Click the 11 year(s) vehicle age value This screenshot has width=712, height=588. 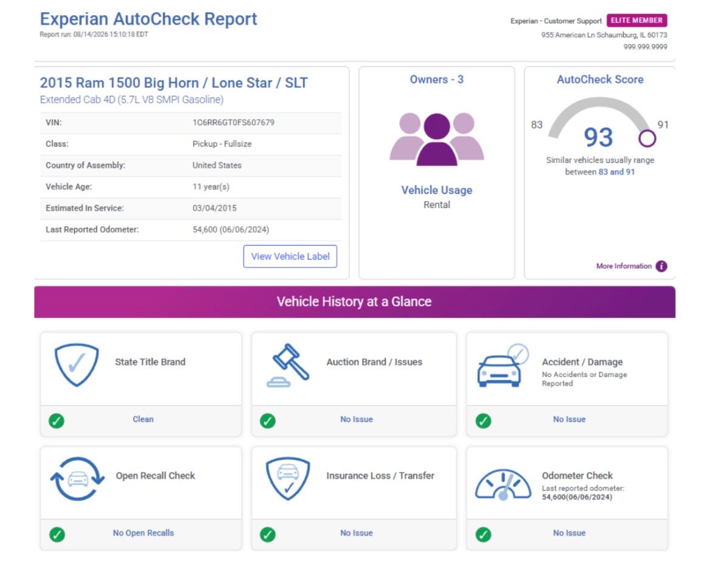pos(211,187)
